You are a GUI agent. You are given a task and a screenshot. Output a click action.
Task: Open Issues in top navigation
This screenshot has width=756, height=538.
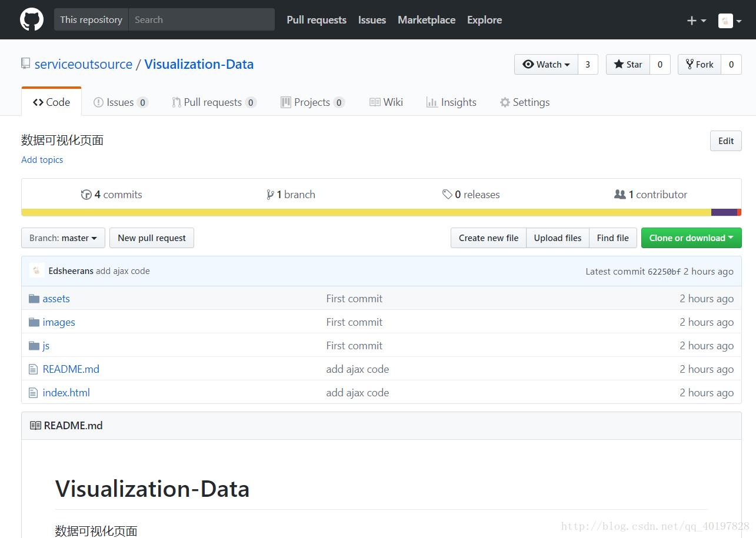click(x=372, y=20)
